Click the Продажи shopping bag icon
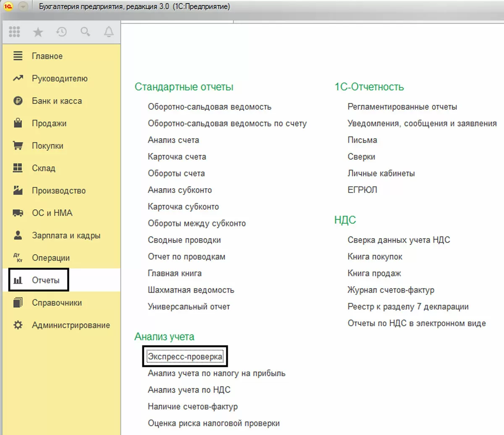Screen dimensions: 504x435 click(x=18, y=123)
